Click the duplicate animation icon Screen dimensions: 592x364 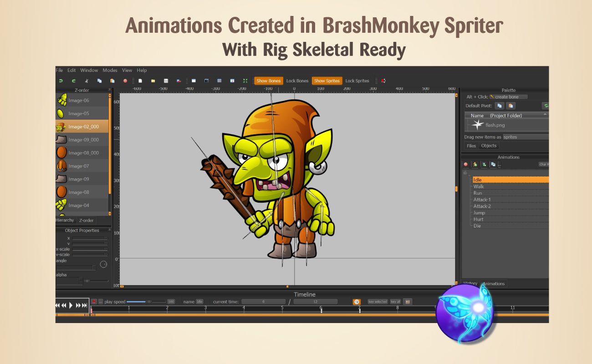point(493,164)
